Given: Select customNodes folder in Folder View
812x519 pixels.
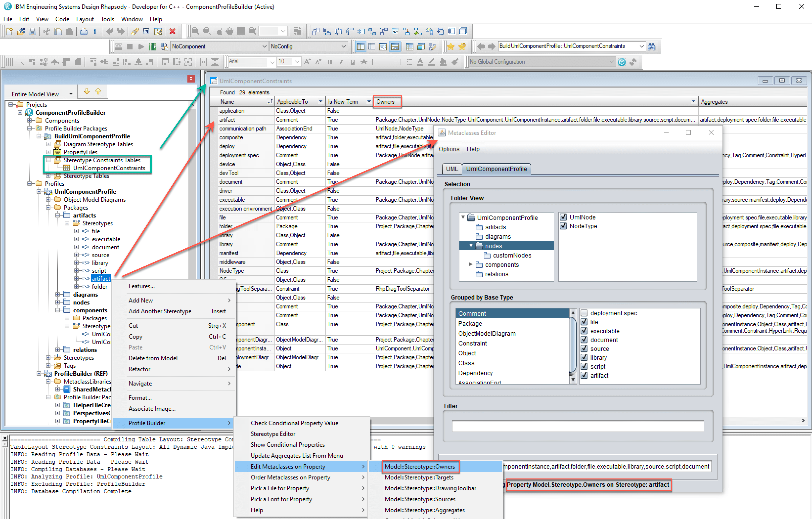Looking at the screenshot, I should [512, 255].
